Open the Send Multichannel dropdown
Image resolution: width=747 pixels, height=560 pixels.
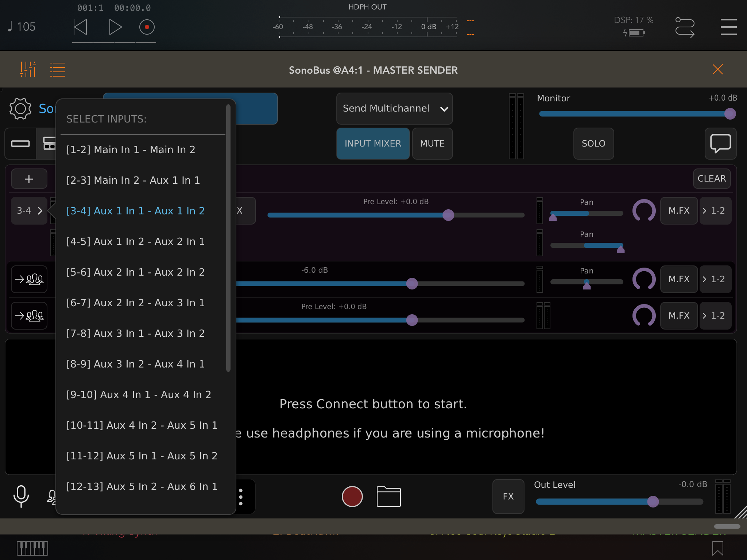(x=394, y=109)
